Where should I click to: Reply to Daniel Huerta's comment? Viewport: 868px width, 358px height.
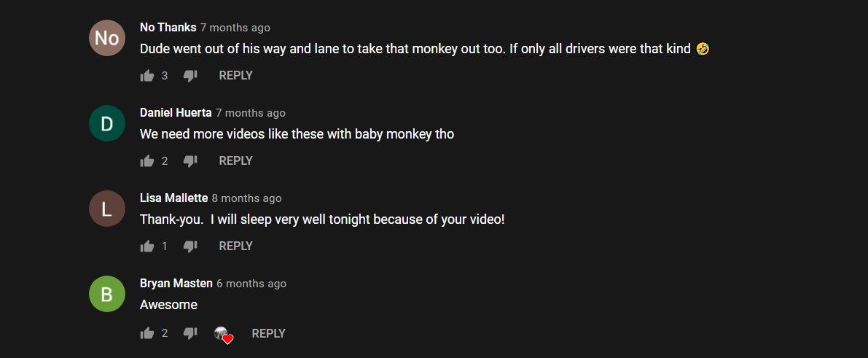click(x=236, y=160)
